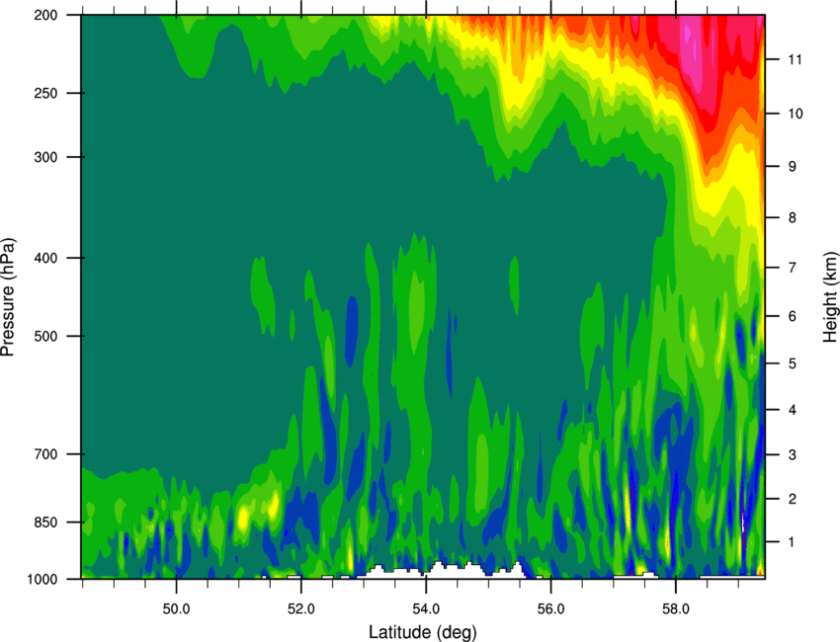Click the 9 km height tick label
The image size is (840, 642).
pos(792,167)
